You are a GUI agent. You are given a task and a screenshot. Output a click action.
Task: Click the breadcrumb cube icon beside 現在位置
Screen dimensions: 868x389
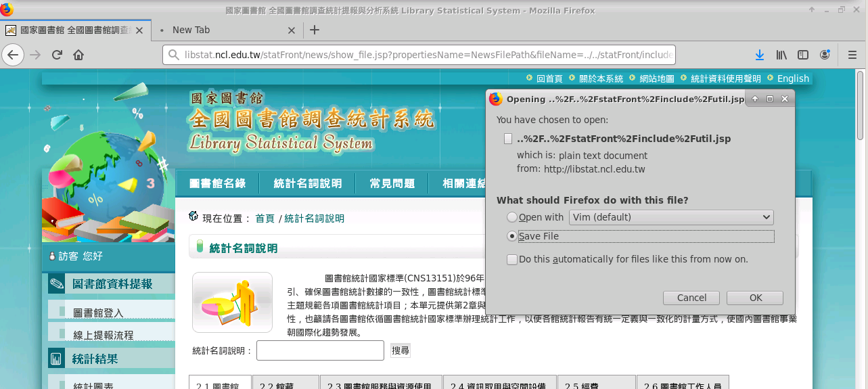[193, 216]
